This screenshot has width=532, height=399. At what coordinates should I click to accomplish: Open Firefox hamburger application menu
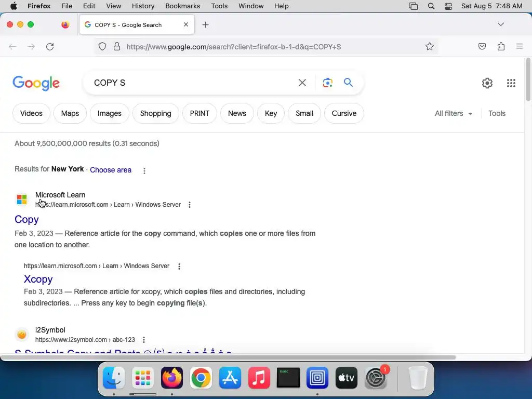coord(520,46)
